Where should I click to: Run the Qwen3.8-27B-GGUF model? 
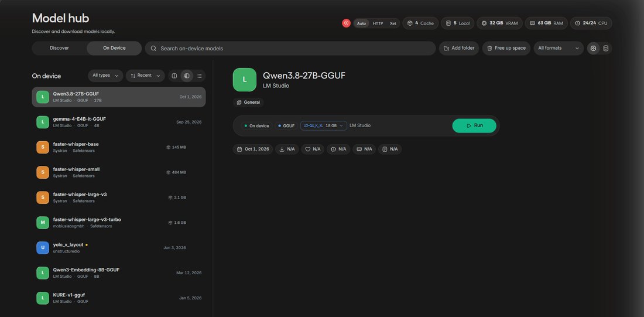tap(474, 125)
